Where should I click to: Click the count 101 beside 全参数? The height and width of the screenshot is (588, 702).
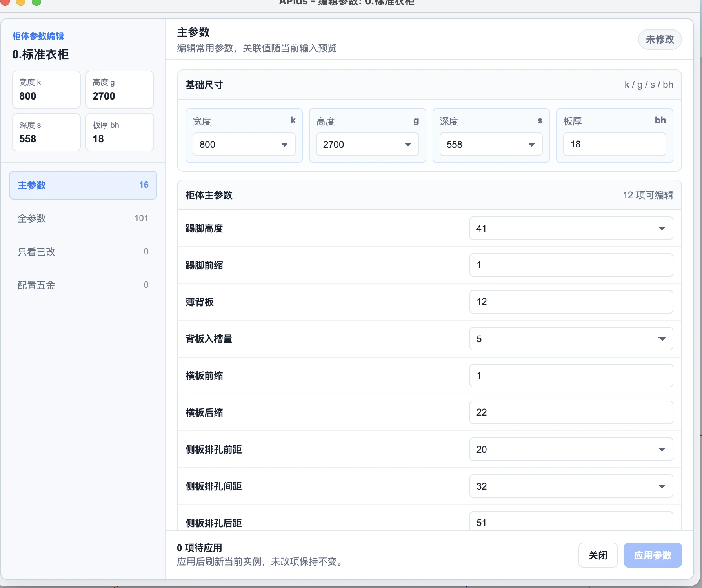click(x=141, y=218)
